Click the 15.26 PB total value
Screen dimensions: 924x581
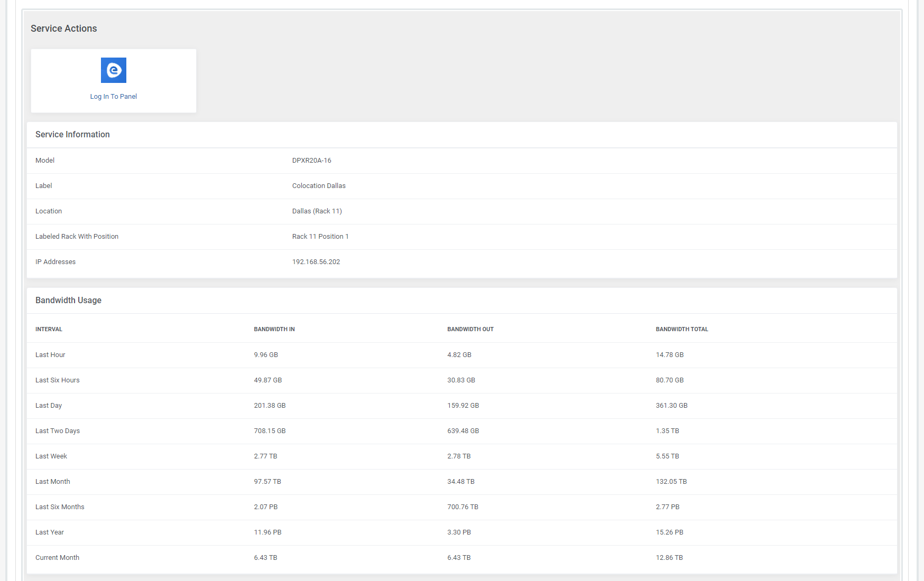tap(670, 532)
